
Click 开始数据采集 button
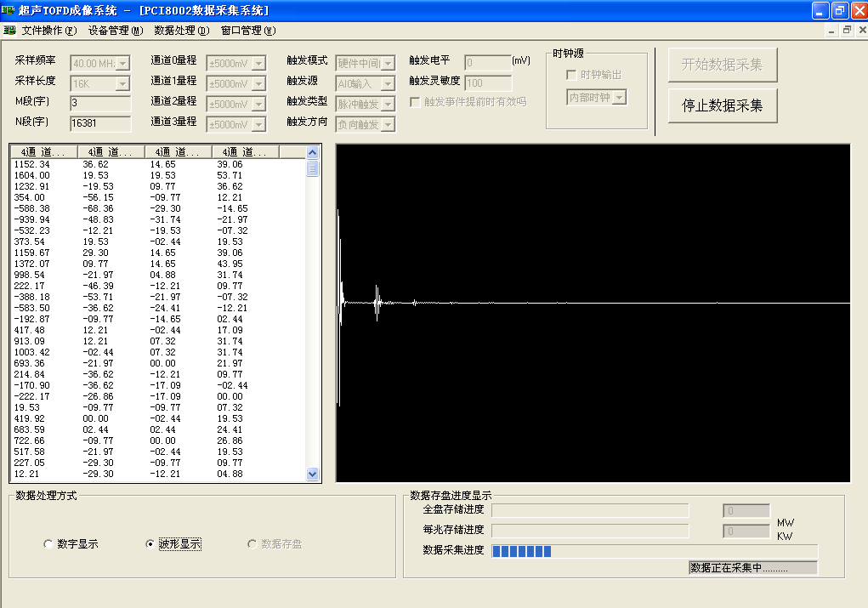tap(723, 65)
